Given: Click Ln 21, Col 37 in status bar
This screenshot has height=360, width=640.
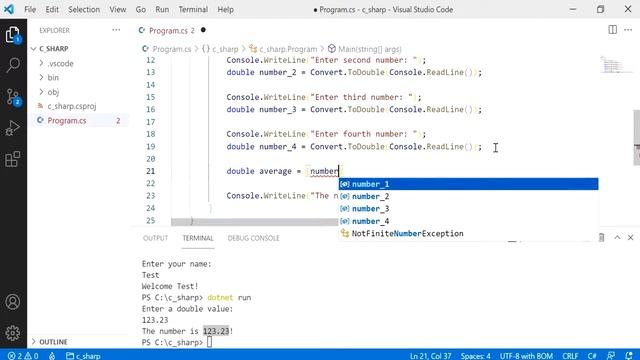Looking at the screenshot, I should [430, 356].
